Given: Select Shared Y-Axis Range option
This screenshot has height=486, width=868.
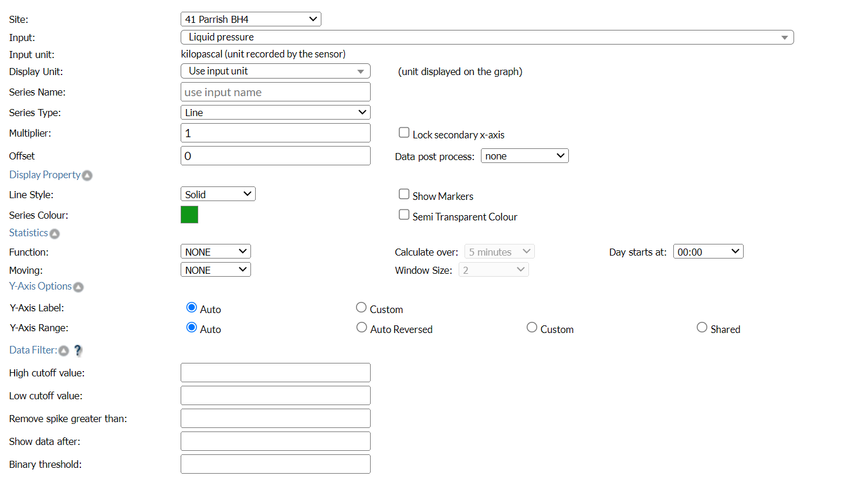Looking at the screenshot, I should point(702,328).
